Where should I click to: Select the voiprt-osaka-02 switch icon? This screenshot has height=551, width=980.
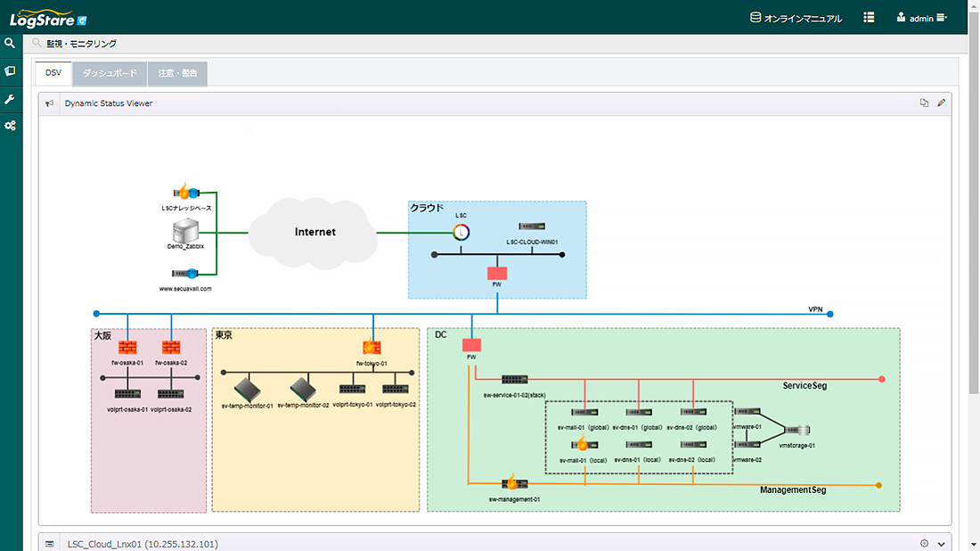point(171,394)
